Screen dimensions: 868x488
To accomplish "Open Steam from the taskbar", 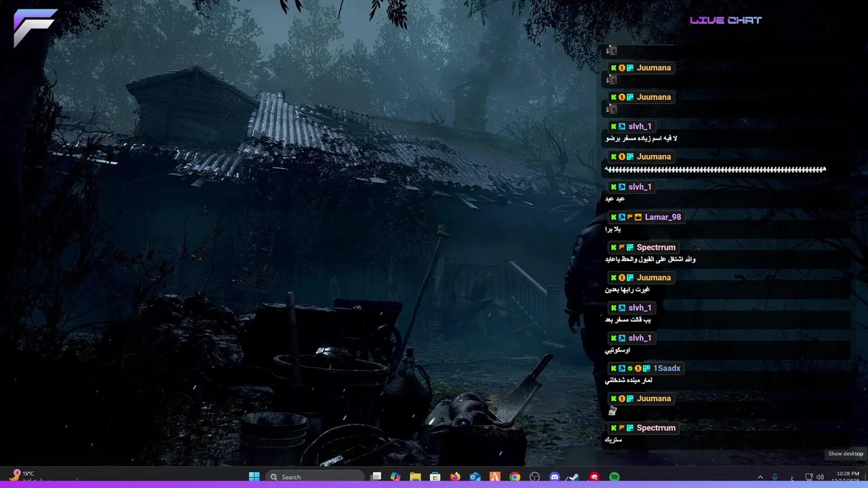I will click(x=574, y=477).
